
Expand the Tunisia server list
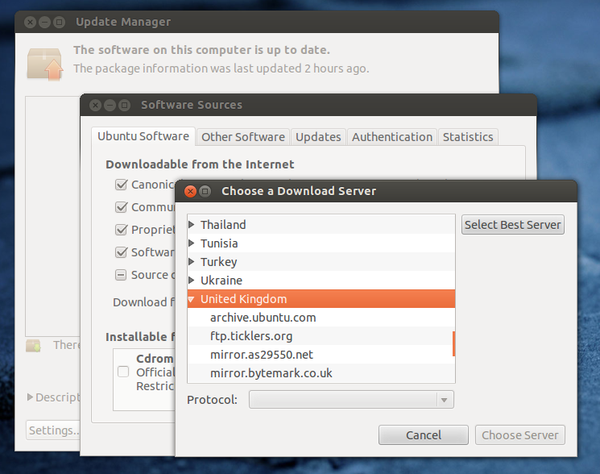pyautogui.click(x=192, y=243)
